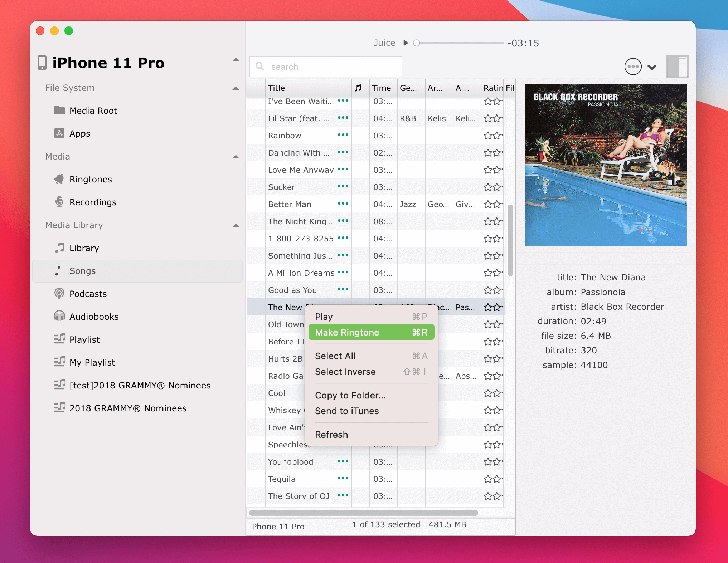728x563 pixels.
Task: Sort by the Genre column header
Action: pyautogui.click(x=411, y=88)
